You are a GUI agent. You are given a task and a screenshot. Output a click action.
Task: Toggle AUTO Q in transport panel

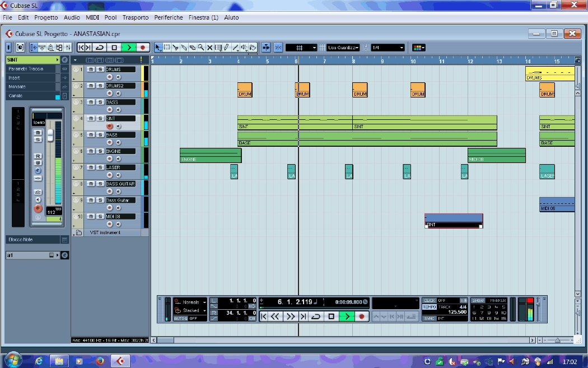[180, 319]
